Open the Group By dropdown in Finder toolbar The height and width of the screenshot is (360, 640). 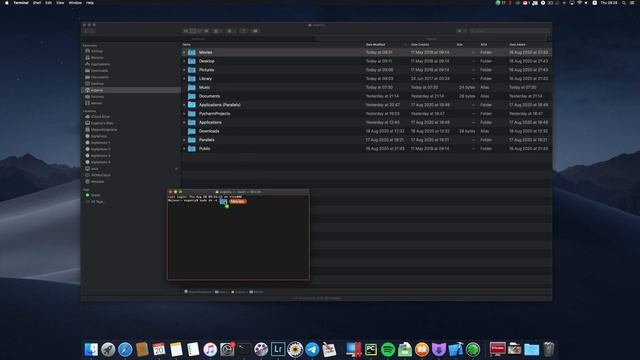pos(218,31)
